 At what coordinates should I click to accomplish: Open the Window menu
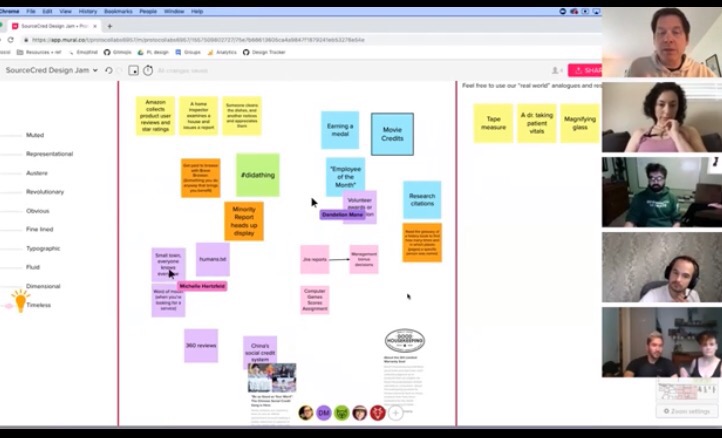click(x=174, y=12)
